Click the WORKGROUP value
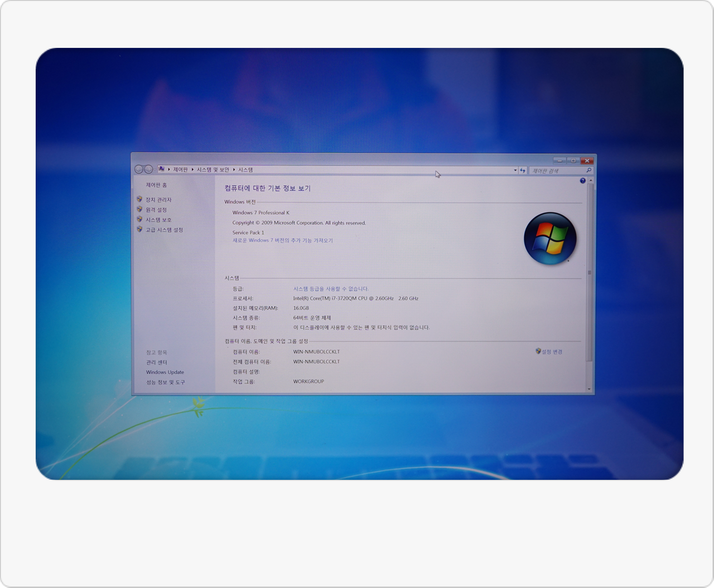 [x=308, y=381]
